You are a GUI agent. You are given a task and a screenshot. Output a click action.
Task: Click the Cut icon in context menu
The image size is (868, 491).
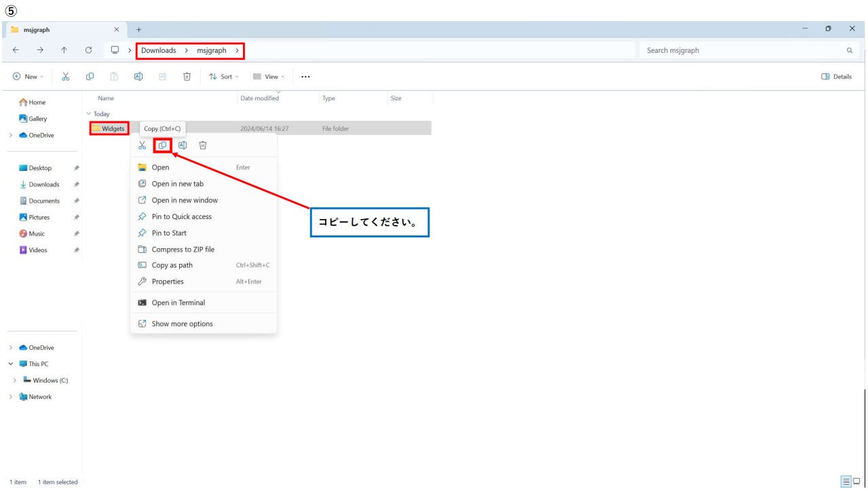point(142,145)
